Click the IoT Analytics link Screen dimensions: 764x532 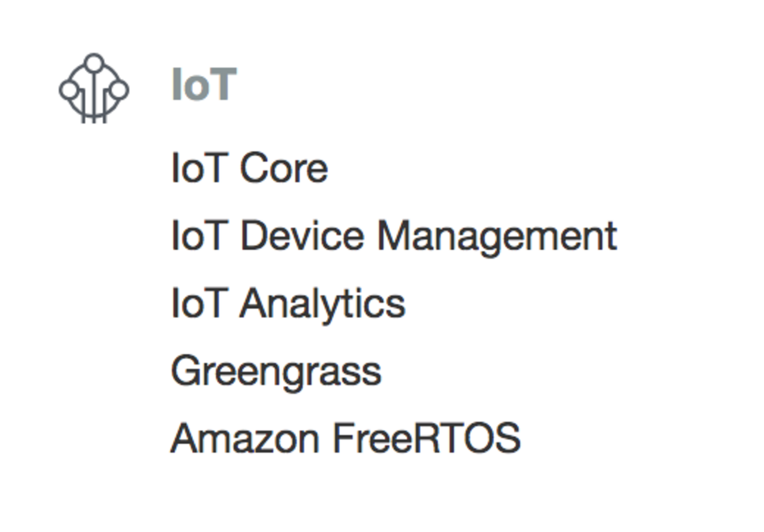(x=288, y=303)
